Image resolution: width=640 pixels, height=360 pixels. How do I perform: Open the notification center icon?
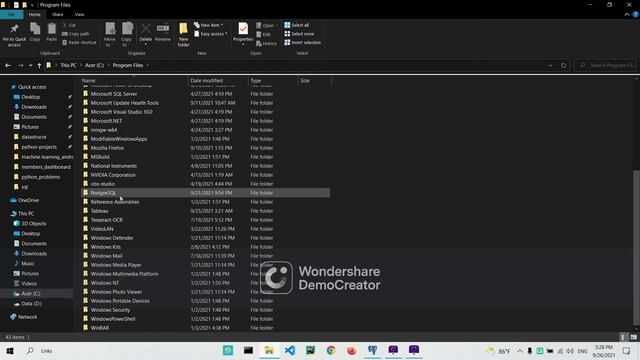tap(627, 351)
